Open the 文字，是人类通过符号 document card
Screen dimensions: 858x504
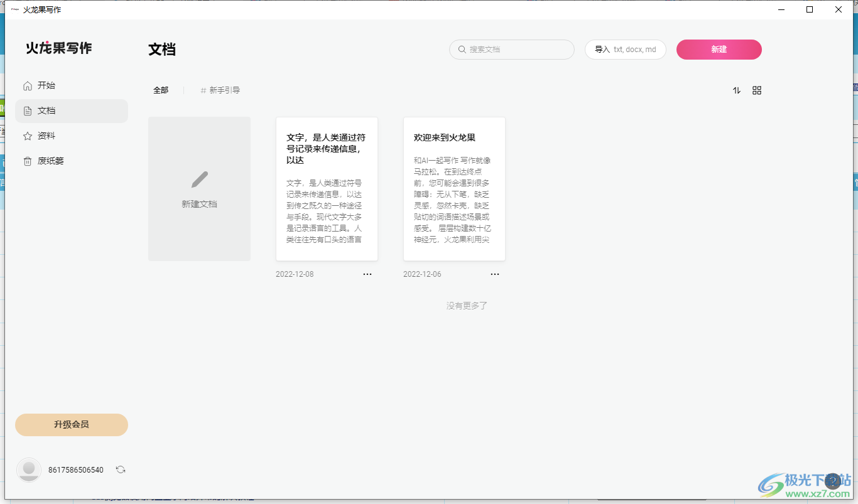click(x=327, y=189)
